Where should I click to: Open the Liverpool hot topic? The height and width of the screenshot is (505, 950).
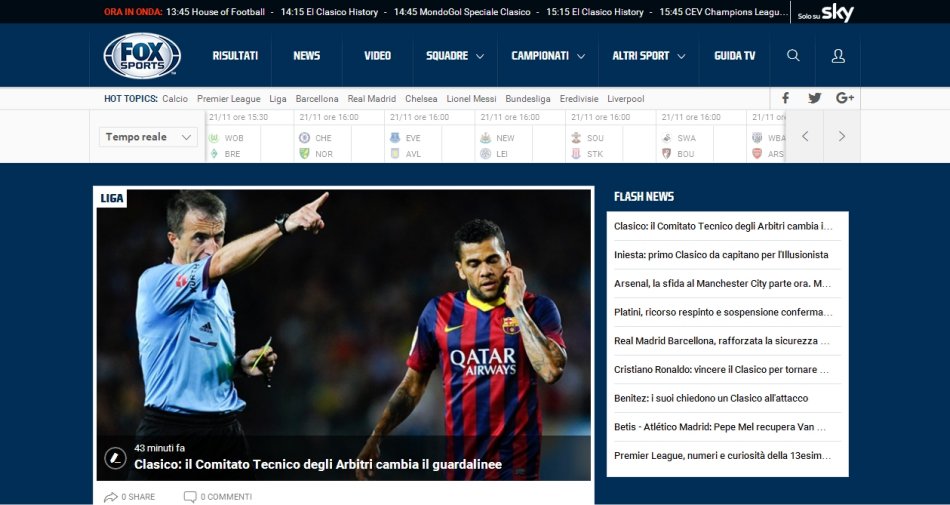click(x=626, y=99)
